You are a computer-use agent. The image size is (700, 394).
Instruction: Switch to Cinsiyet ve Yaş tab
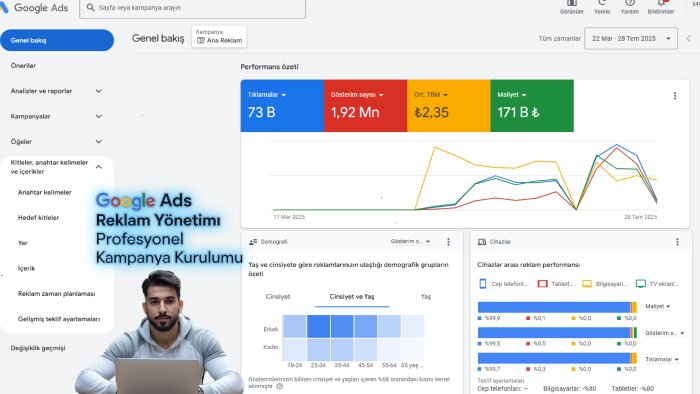click(352, 296)
